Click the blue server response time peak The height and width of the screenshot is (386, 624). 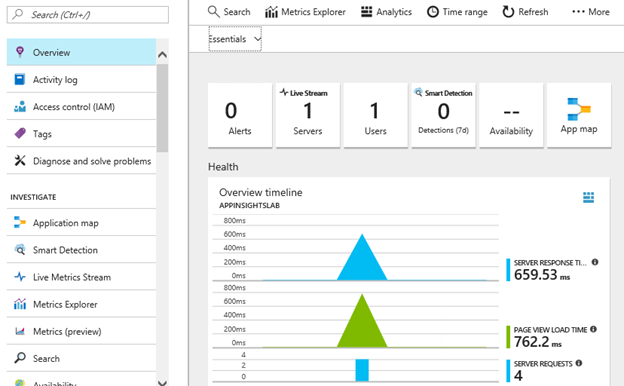tap(362, 257)
